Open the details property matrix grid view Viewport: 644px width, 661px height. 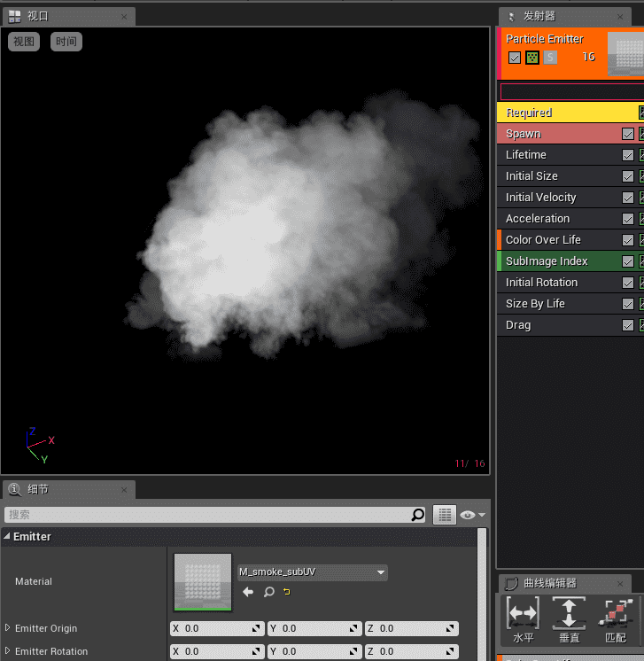click(444, 515)
